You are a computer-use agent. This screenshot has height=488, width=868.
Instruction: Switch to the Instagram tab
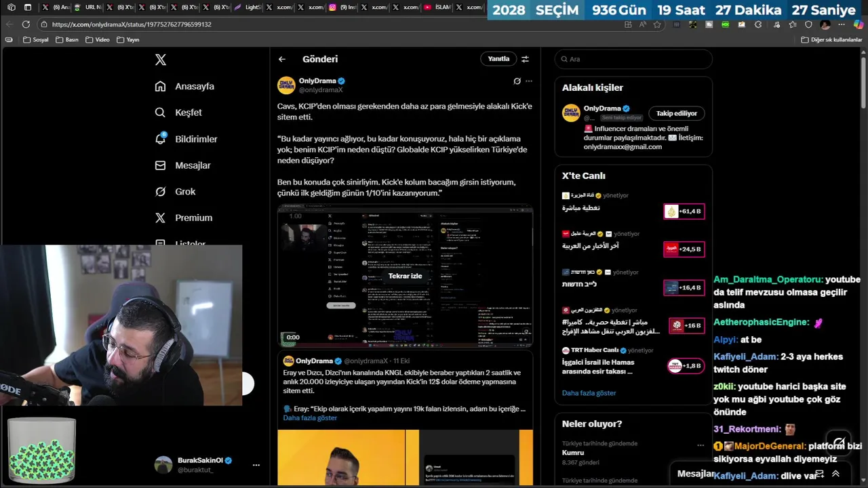click(342, 7)
